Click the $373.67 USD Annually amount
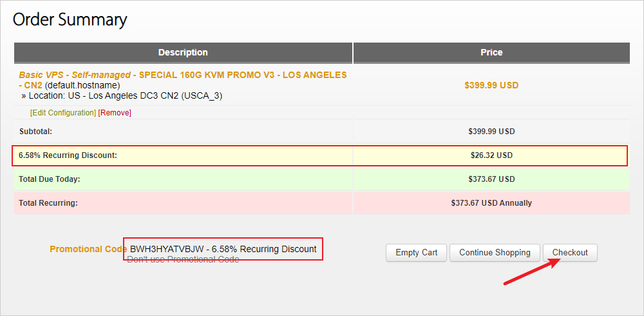 [491, 203]
